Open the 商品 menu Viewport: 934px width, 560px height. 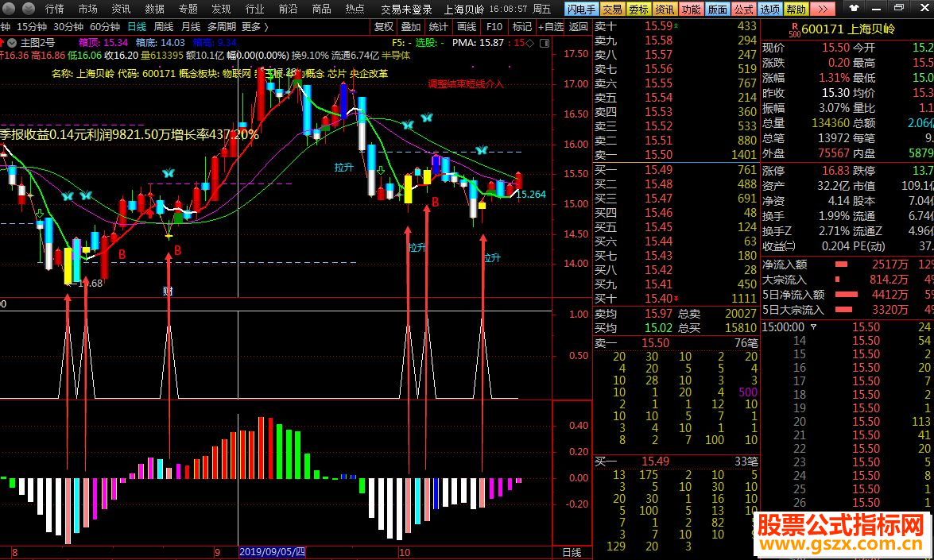pos(321,9)
